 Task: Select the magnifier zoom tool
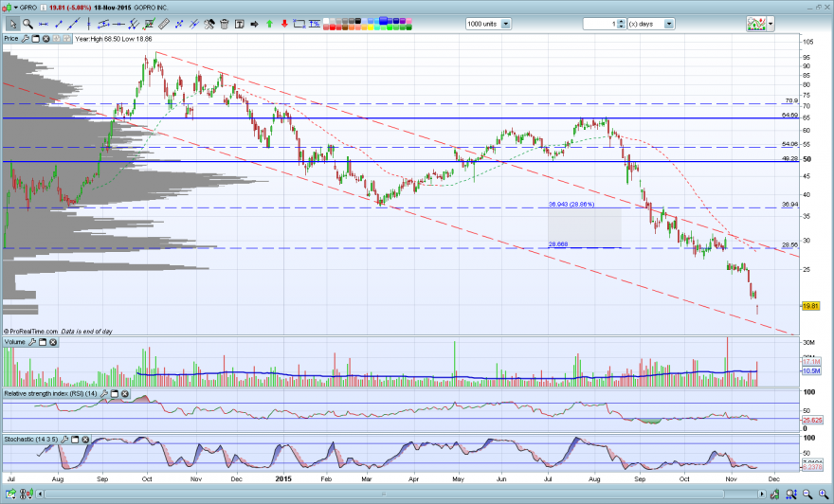point(27,24)
